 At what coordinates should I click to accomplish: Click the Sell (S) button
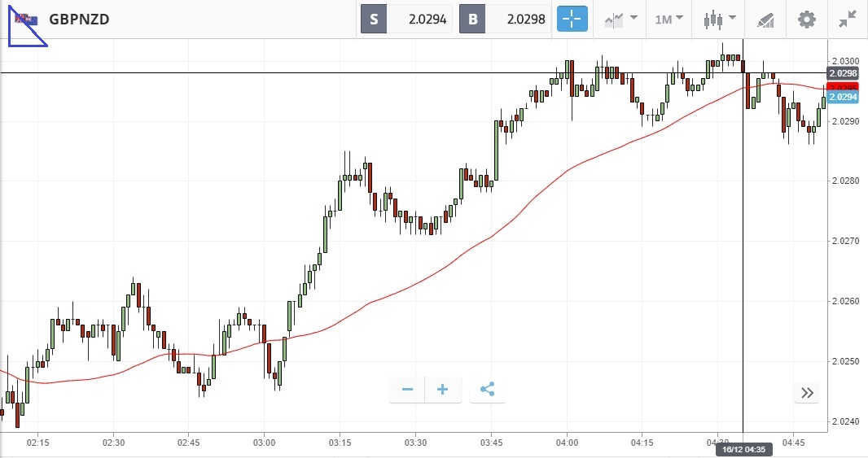(x=374, y=20)
